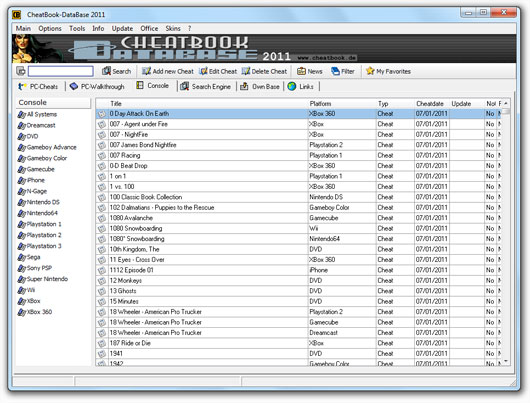Select the '102 Dalmatians - Puppies to the Rescue' row

[299, 208]
